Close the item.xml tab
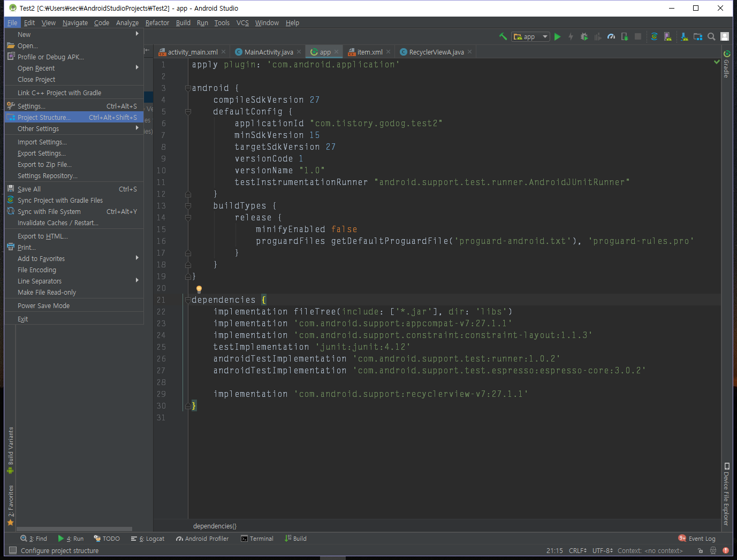737x560 pixels. pos(388,52)
